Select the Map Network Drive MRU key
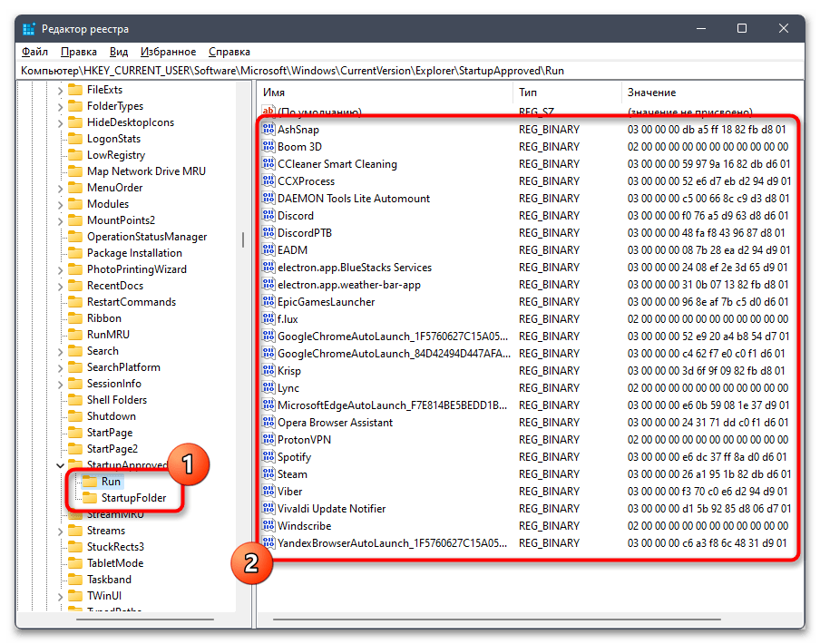820x644 pixels. point(146,171)
